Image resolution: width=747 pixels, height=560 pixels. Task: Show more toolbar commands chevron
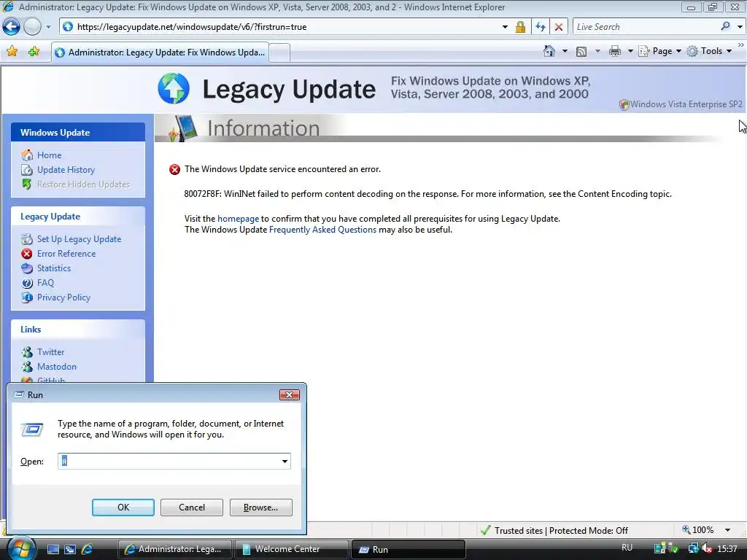[741, 44]
